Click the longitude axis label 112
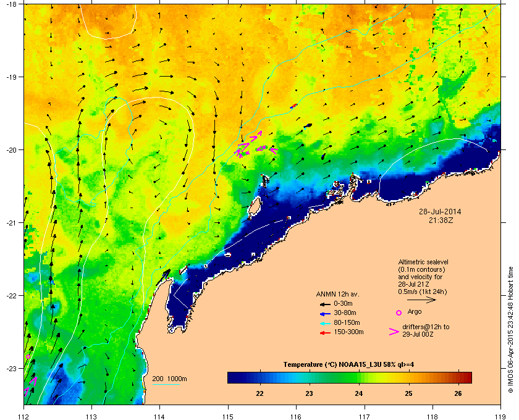This screenshot has height=420, width=519. 24,416
